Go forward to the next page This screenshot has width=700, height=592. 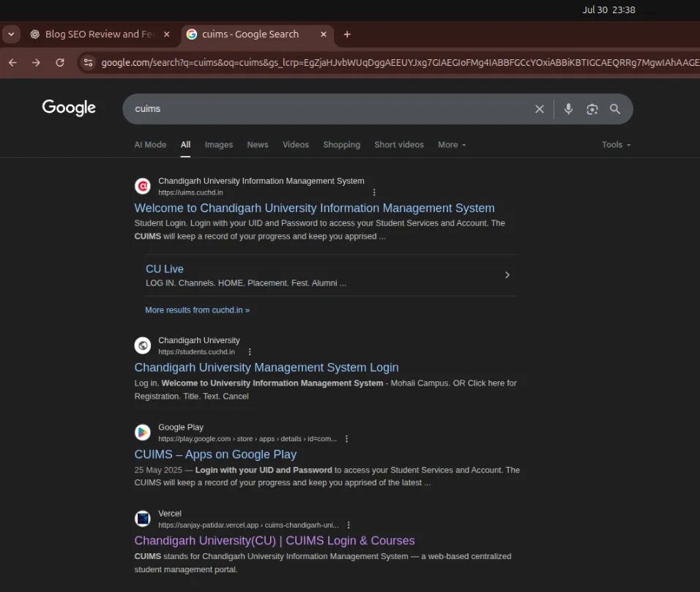pyautogui.click(x=36, y=62)
